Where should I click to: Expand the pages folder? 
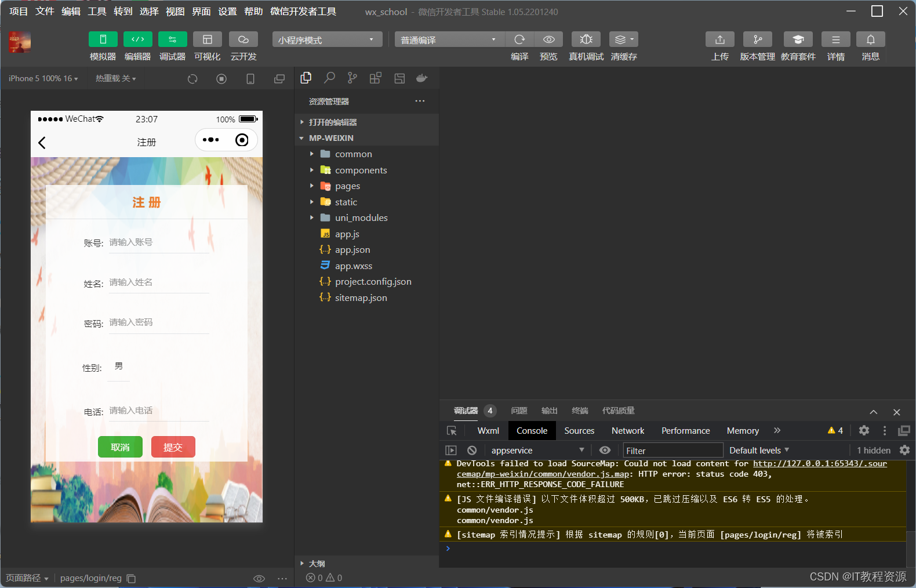pyautogui.click(x=366, y=186)
